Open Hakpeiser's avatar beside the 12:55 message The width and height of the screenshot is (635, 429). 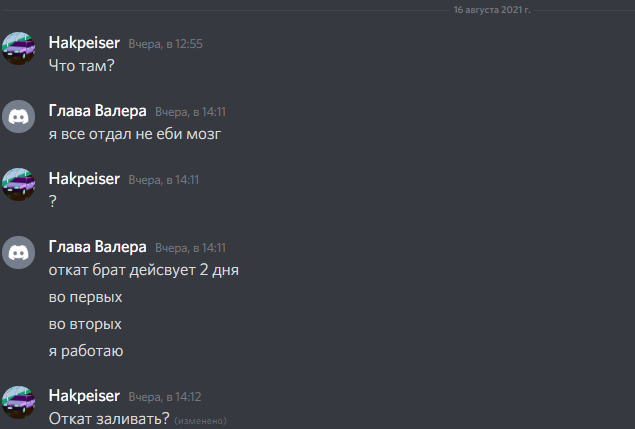click(x=19, y=48)
